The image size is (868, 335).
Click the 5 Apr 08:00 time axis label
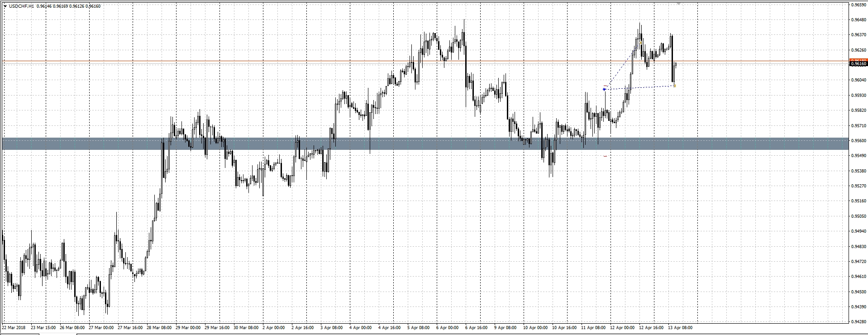(x=419, y=327)
